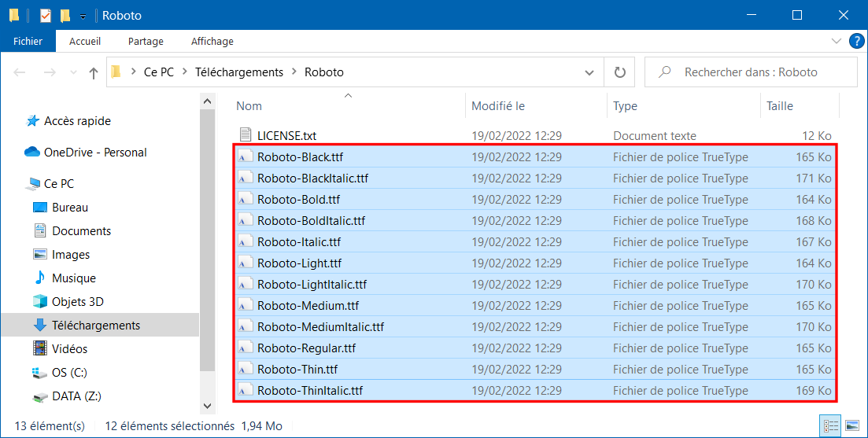This screenshot has height=438, width=868.
Task: Switch to details view button in status bar
Action: coord(830,425)
